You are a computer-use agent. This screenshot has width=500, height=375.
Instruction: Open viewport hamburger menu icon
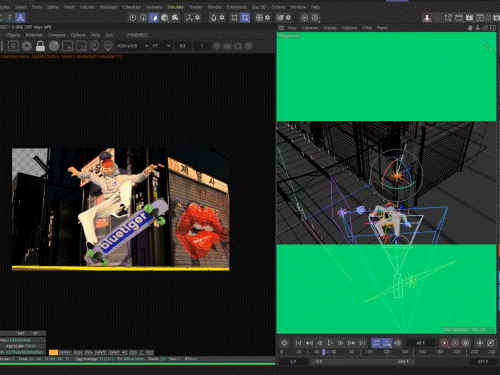point(281,28)
